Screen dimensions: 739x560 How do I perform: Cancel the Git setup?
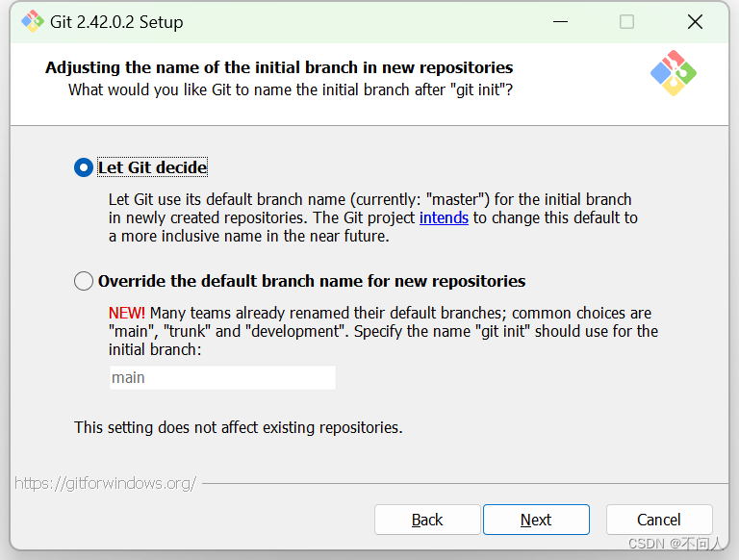pos(659,520)
